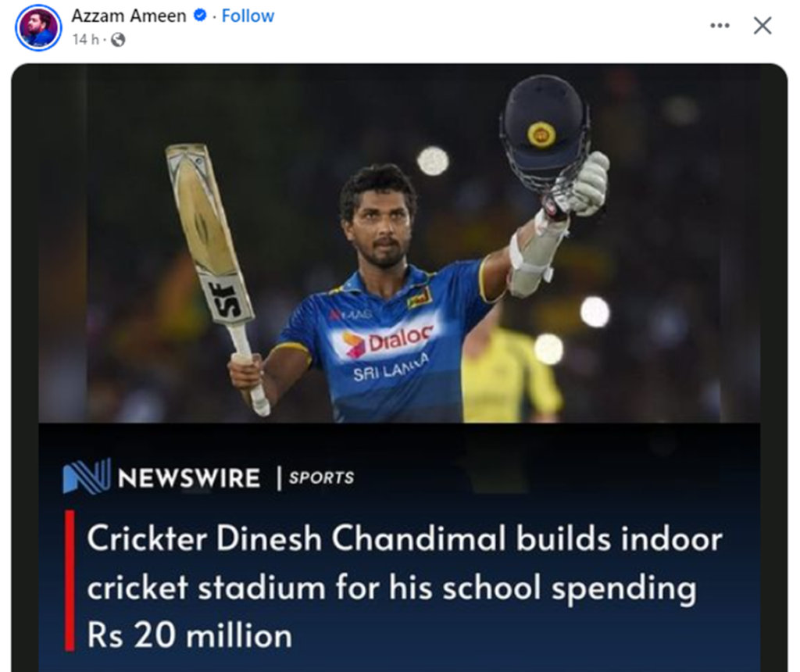Click the globe public audience icon

[x=118, y=39]
